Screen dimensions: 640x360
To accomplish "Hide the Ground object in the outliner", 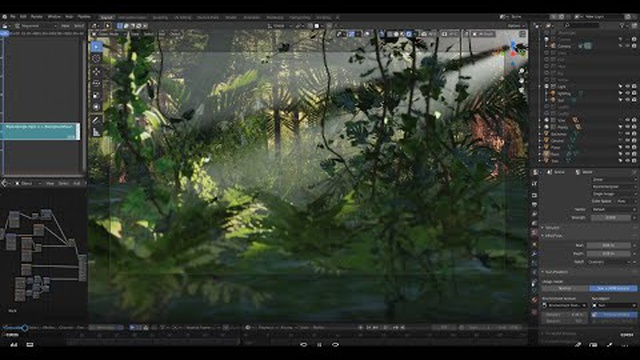I will coord(627,140).
